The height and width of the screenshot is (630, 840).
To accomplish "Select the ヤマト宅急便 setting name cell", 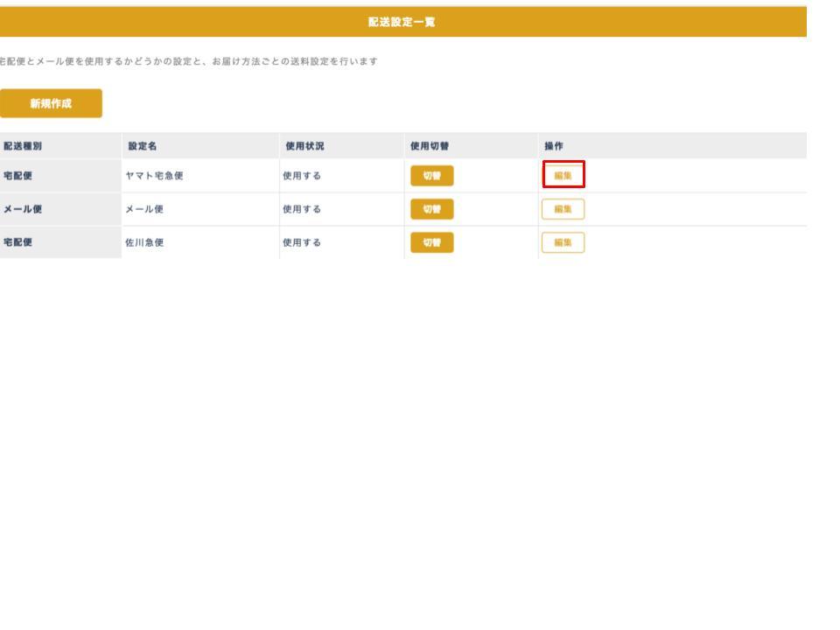I will coord(156,176).
